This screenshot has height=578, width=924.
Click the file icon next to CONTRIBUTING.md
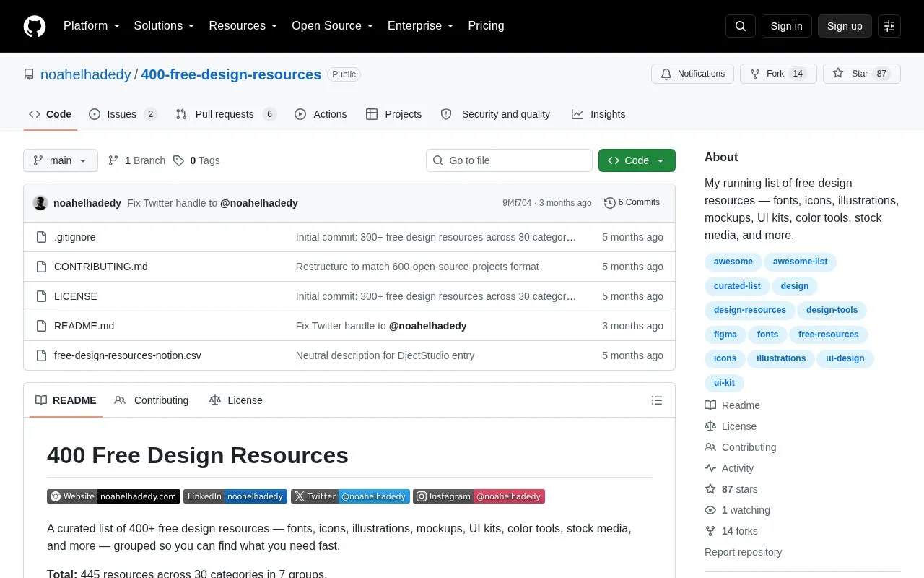42,267
